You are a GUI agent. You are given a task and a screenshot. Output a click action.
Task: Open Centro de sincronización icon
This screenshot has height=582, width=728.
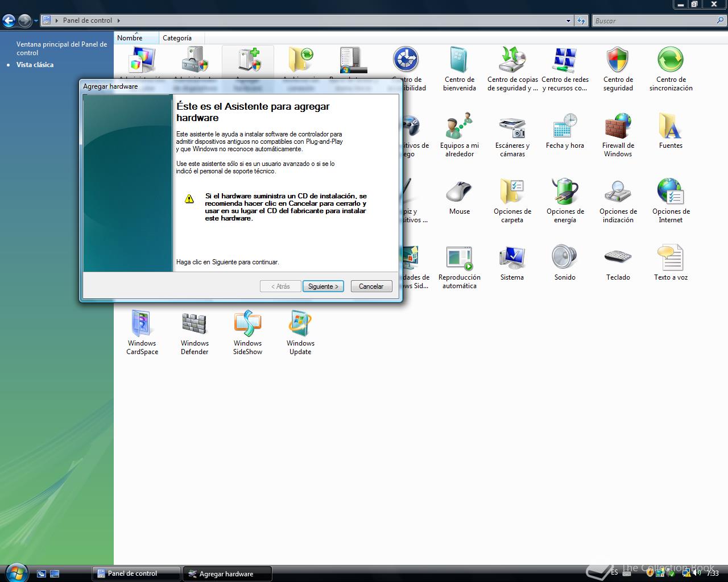pos(671,60)
